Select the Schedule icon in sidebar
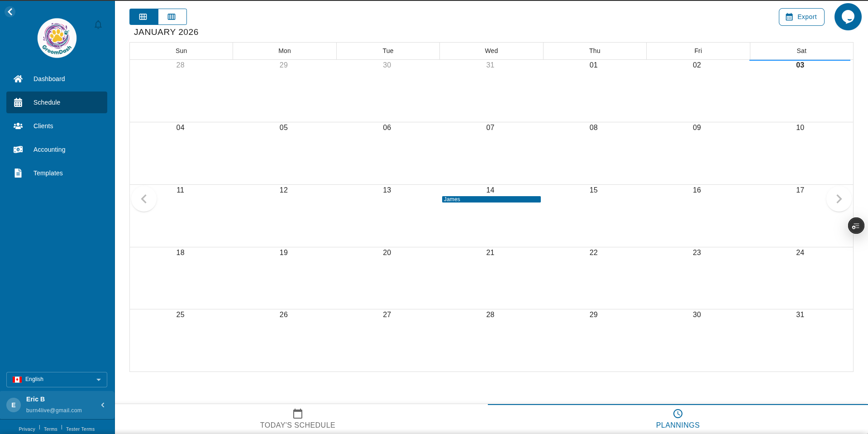This screenshot has height=434, width=868. [18, 102]
